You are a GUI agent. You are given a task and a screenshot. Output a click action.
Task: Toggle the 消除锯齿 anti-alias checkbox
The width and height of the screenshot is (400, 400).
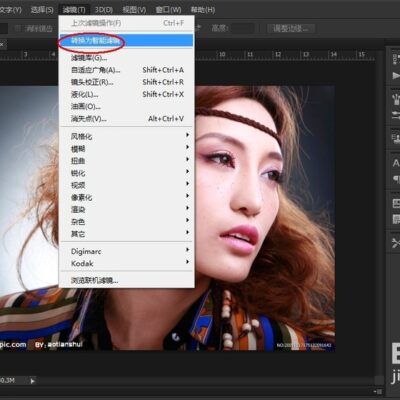click(x=17, y=28)
